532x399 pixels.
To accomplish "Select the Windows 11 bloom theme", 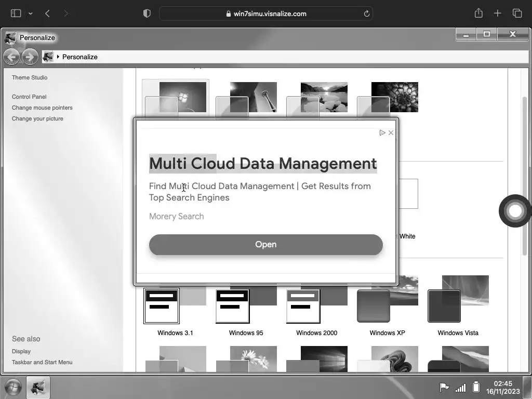I will pyautogui.click(x=388, y=358).
